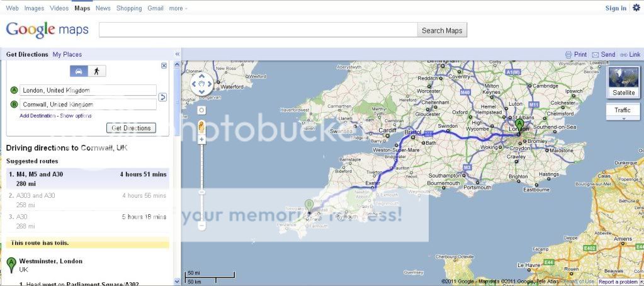Click the green B marker in Cornwall
The width and height of the screenshot is (644, 286).
[x=309, y=205]
